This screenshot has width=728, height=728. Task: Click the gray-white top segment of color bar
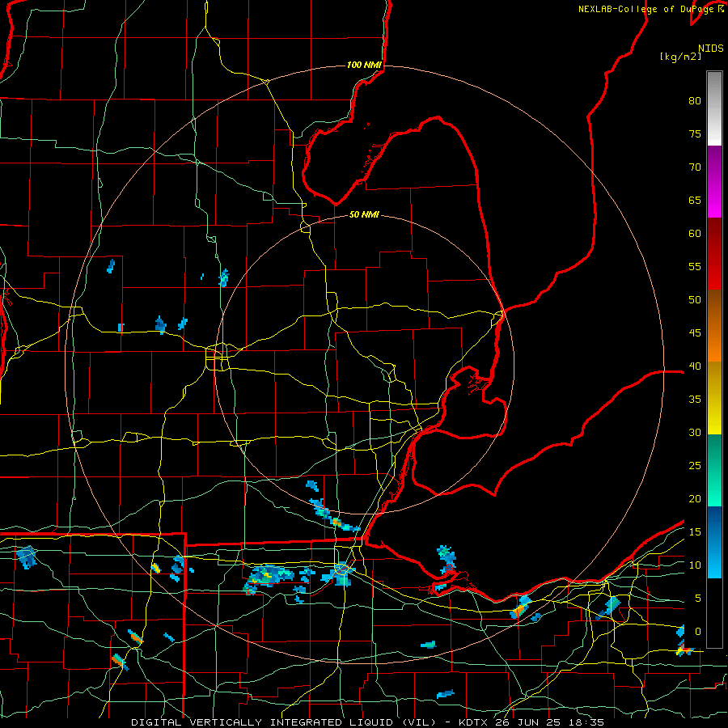[x=714, y=108]
